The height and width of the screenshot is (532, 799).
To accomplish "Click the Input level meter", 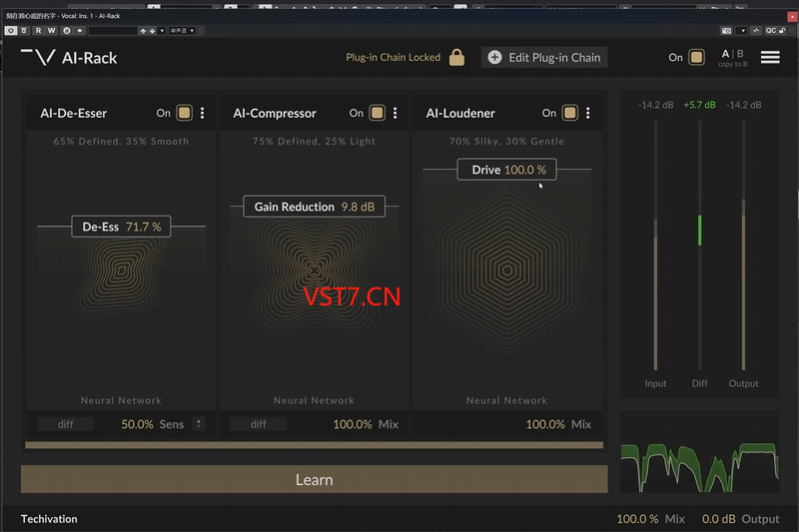I will [655, 245].
